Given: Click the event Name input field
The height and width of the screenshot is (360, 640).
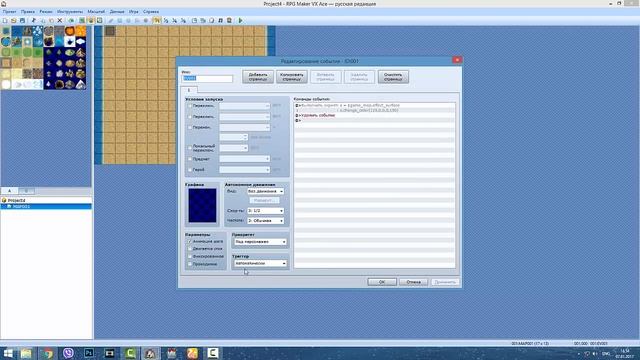Looking at the screenshot, I should click(207, 78).
